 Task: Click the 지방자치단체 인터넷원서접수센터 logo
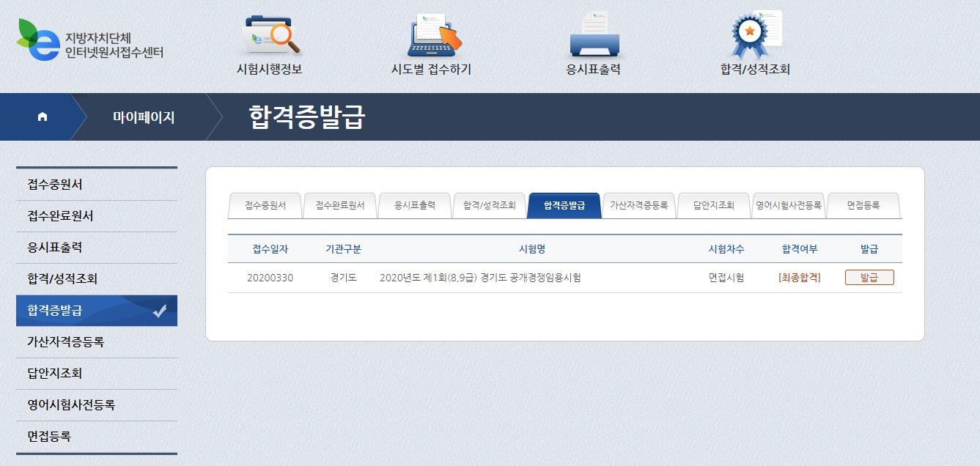point(89,42)
